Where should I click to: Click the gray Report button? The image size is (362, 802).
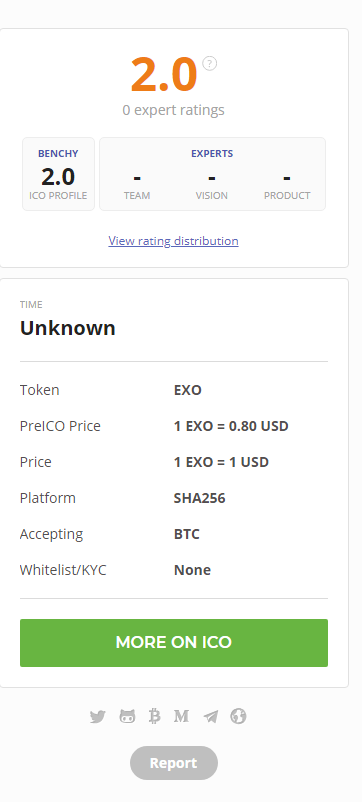(174, 763)
